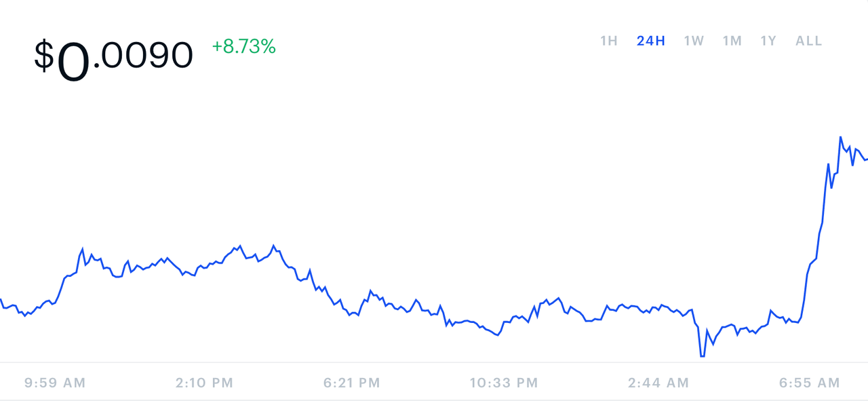Choose the 1M chart range
This screenshot has width=868, height=401.
click(x=732, y=41)
